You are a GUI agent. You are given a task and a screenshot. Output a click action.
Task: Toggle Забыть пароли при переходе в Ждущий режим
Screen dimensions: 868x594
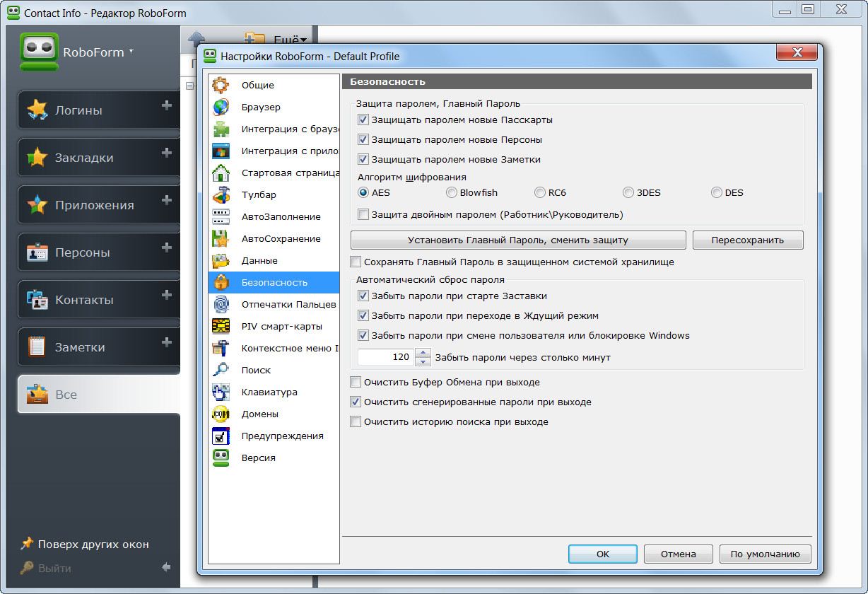coord(363,315)
